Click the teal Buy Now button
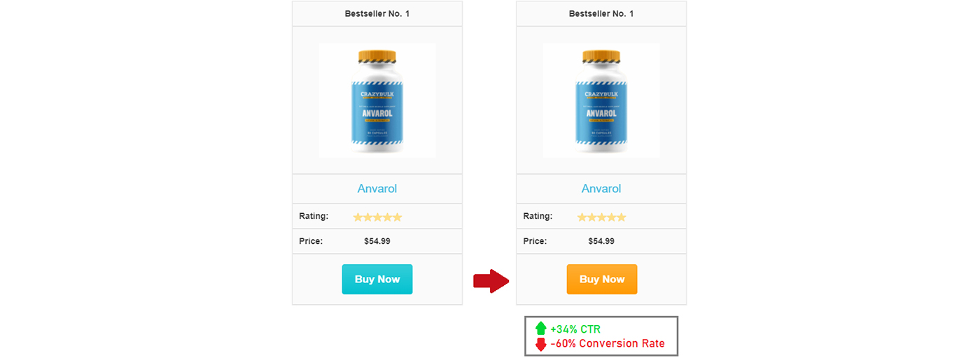The height and width of the screenshot is (360, 980). tap(377, 279)
